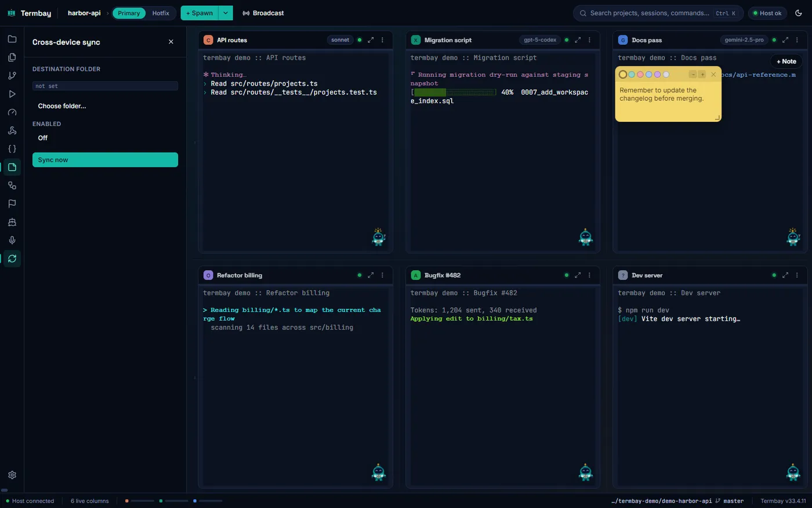The image size is (812, 508).
Task: Expand the Docs pass pane to fullscreen
Action: [785, 40]
